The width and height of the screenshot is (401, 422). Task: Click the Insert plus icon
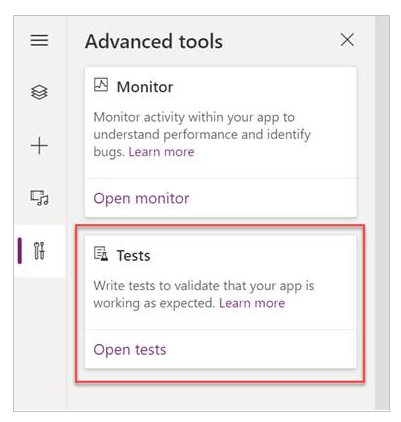(39, 146)
